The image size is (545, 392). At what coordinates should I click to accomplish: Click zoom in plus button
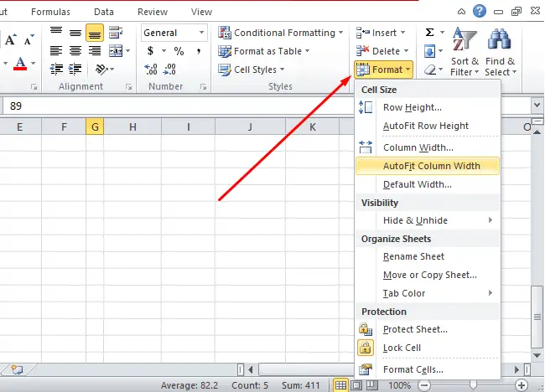[x=521, y=385]
